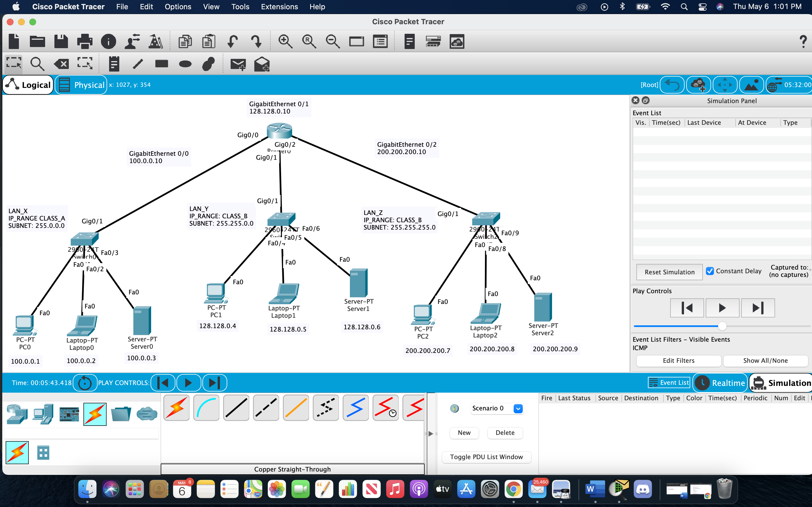812x507 pixels.
Task: Toggle the Event List button
Action: pyautogui.click(x=669, y=383)
